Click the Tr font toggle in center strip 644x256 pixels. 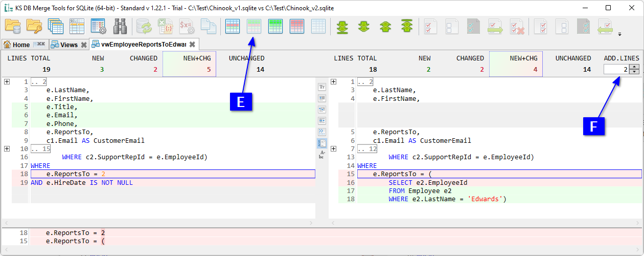[x=322, y=87]
